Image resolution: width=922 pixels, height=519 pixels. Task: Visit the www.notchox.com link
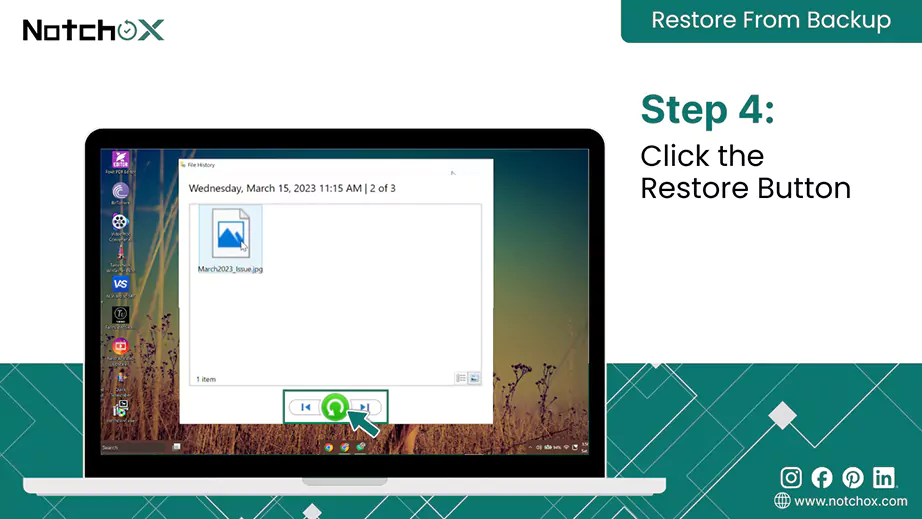click(850, 501)
